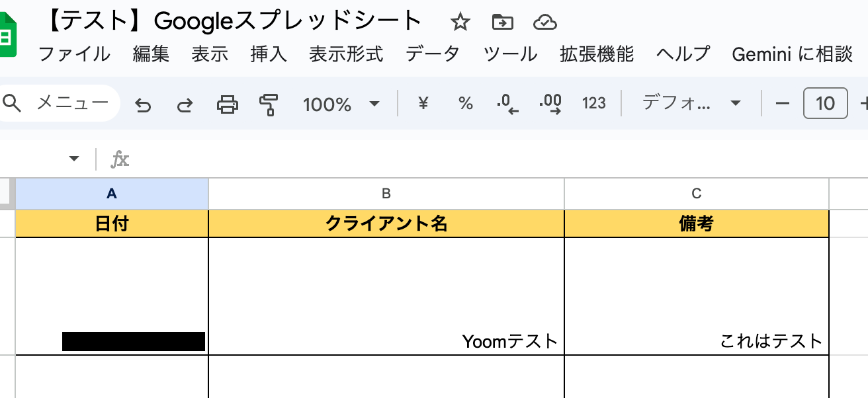Open the 100% zoom dropdown

pos(340,104)
